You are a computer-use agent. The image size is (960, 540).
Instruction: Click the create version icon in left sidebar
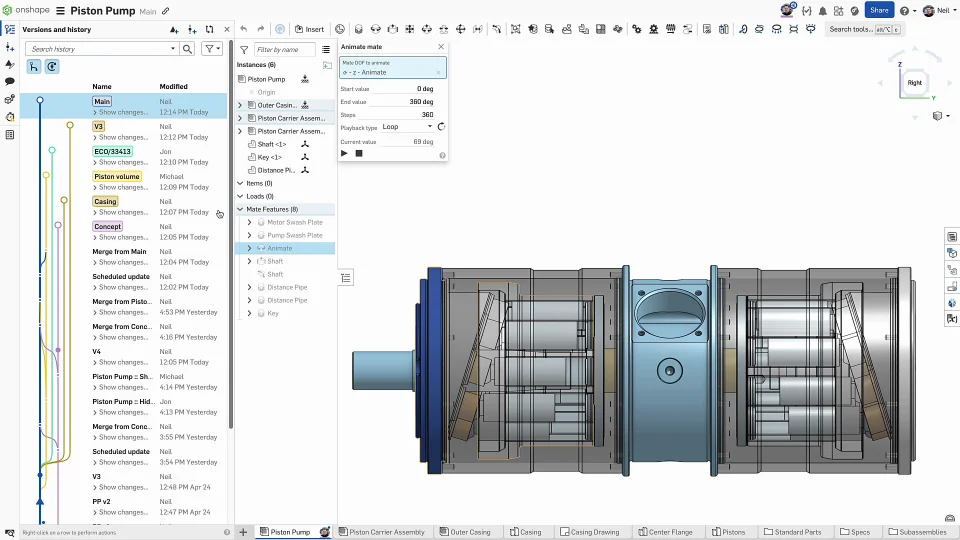pyautogui.click(x=10, y=47)
